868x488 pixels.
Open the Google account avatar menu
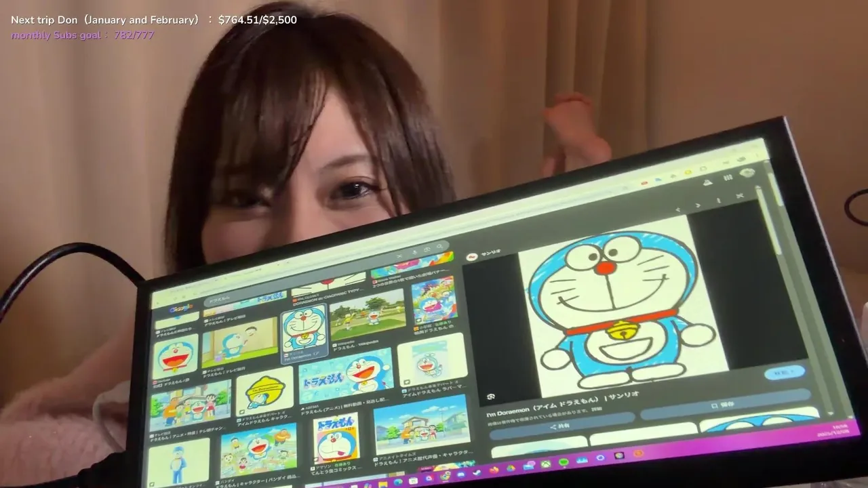747,172
